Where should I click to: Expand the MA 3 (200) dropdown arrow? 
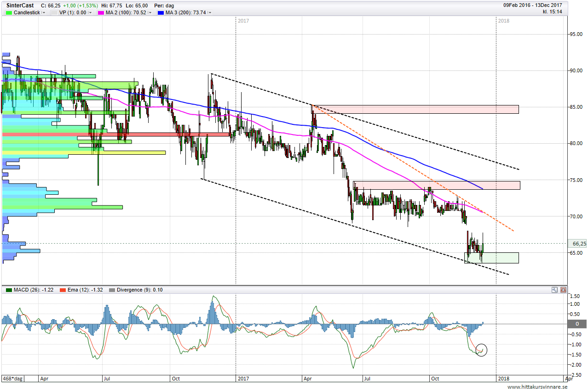point(210,12)
